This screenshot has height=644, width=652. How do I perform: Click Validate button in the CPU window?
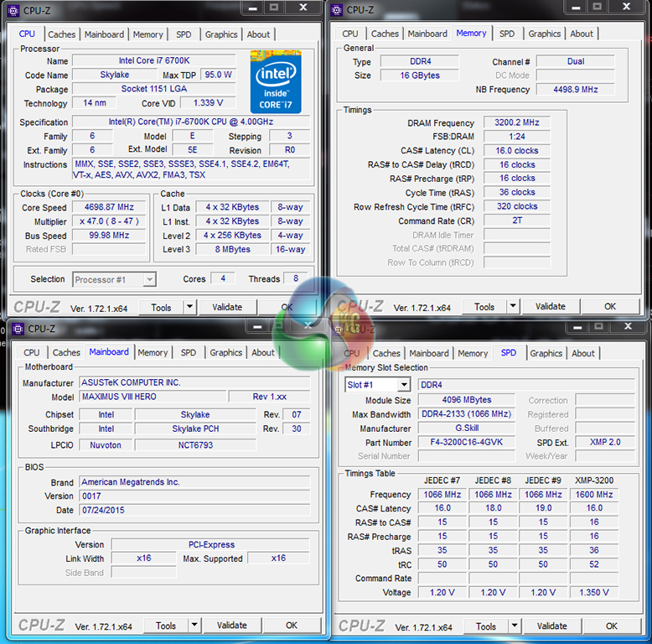click(227, 307)
